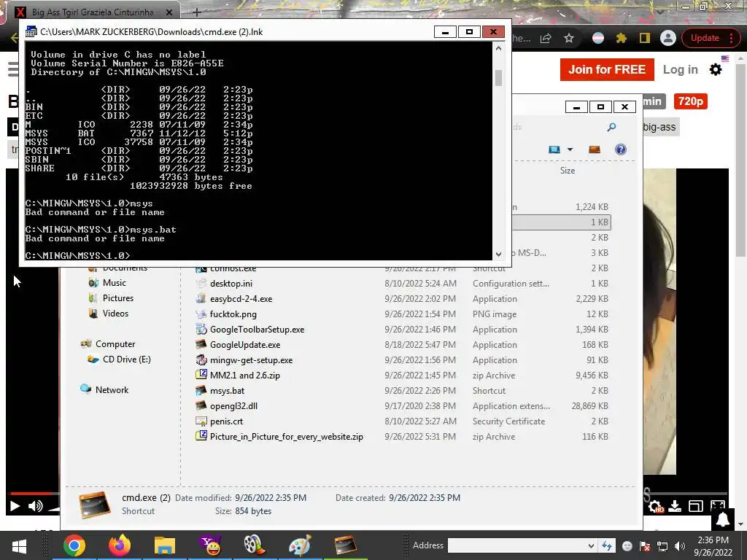Expand the Explorer view options arrow
The height and width of the screenshot is (560, 747).
tap(570, 149)
